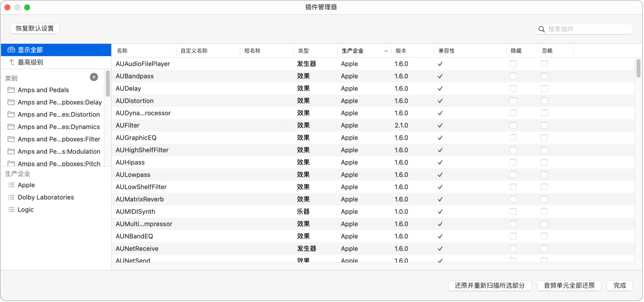
Task: Click the plugin list vertical scrollbar
Action: pyautogui.click(x=638, y=69)
